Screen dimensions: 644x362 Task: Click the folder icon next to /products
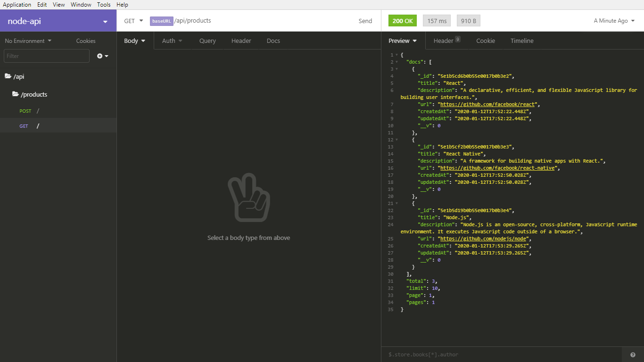point(16,94)
